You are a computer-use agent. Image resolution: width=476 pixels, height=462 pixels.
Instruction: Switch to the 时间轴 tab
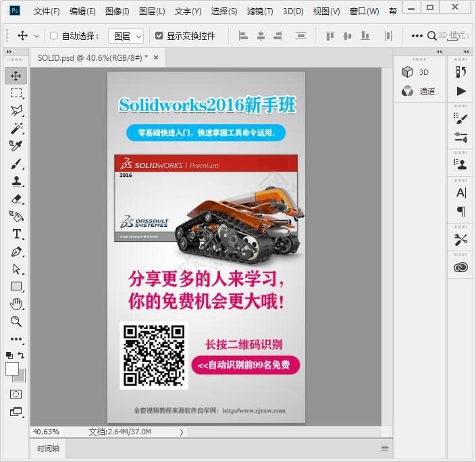[48, 448]
